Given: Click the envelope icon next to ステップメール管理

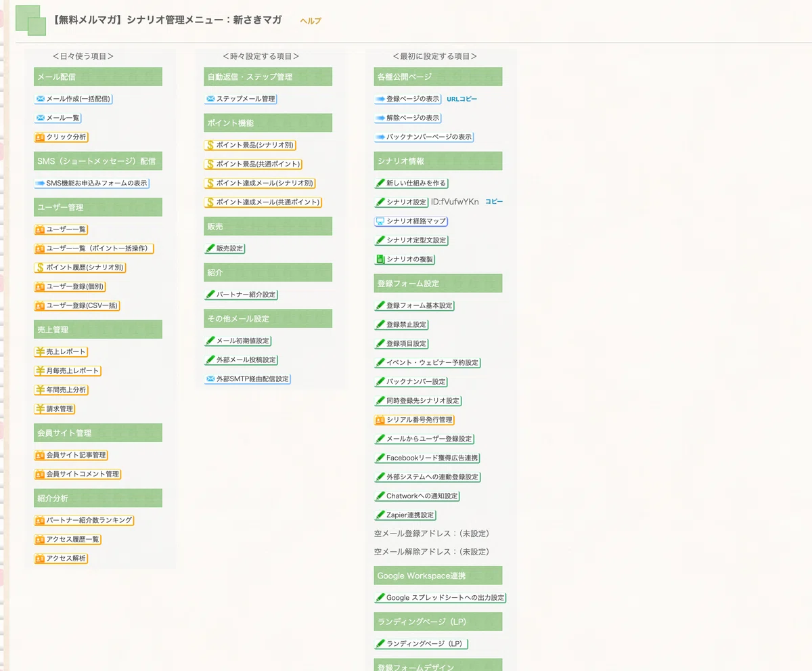Looking at the screenshot, I should (x=210, y=99).
